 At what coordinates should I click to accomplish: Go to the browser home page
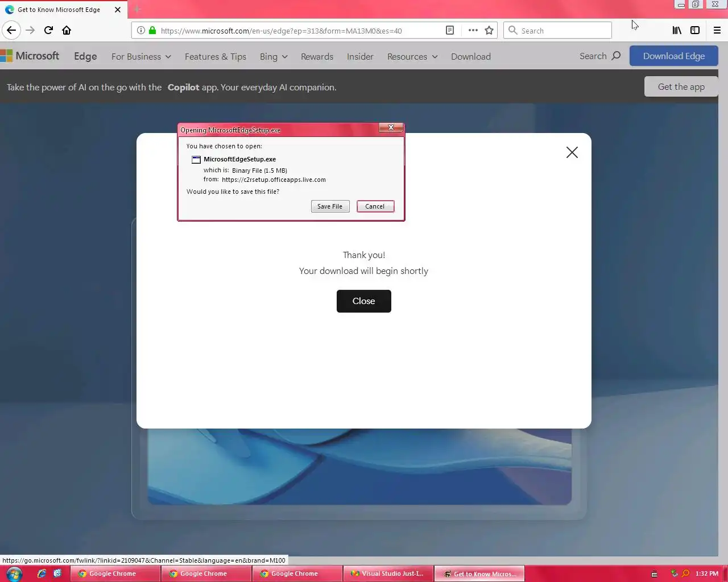tap(67, 30)
